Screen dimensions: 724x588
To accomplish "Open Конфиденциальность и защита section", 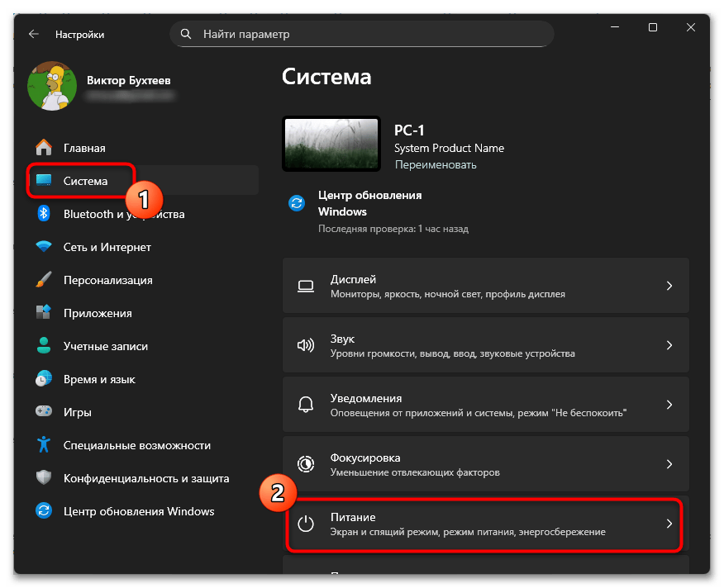I will click(x=143, y=478).
